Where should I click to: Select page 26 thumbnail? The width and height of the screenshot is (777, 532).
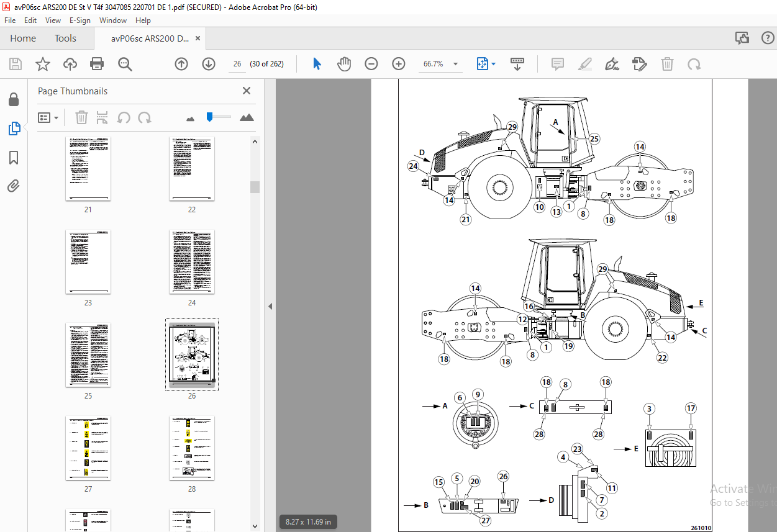tap(192, 355)
